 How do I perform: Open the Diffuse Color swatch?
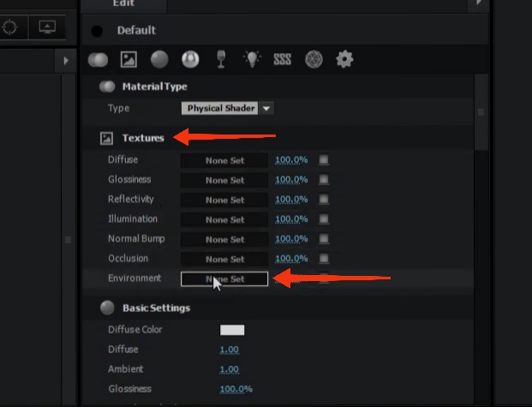pyautogui.click(x=232, y=330)
